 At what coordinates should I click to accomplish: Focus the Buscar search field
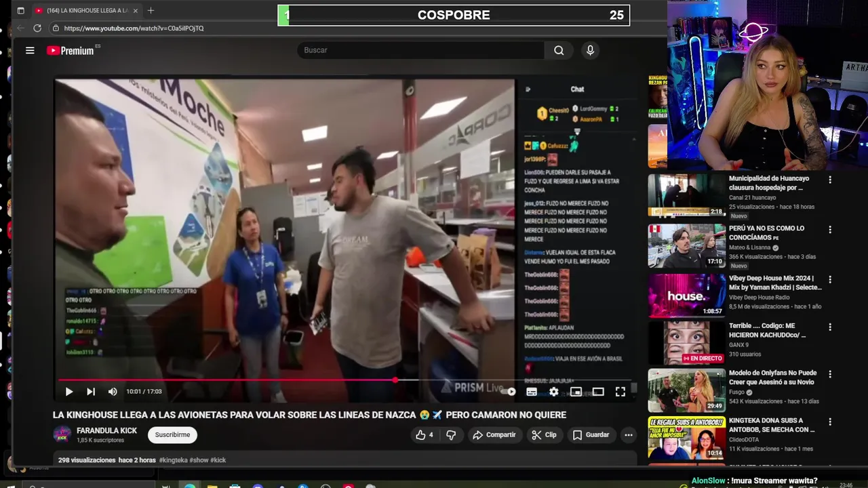coord(420,50)
